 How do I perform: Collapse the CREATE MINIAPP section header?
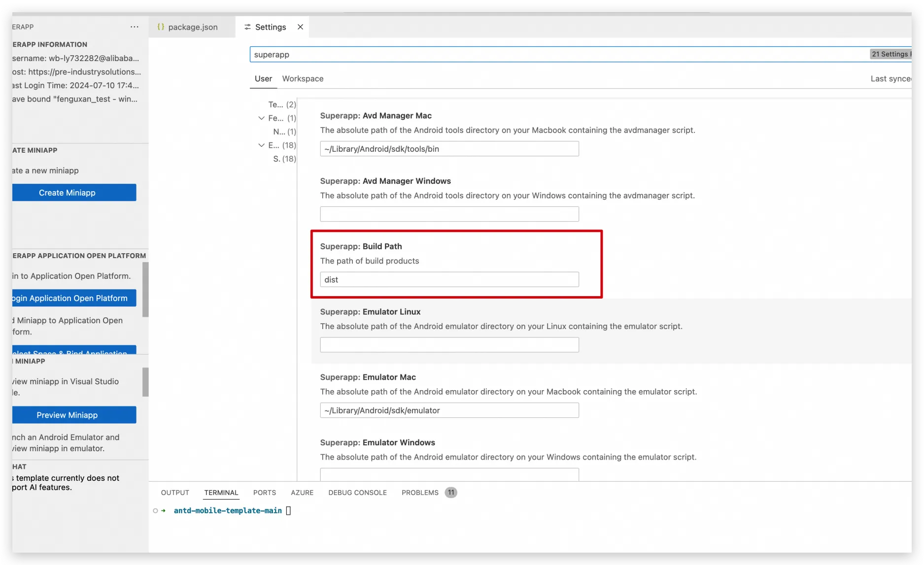click(35, 150)
